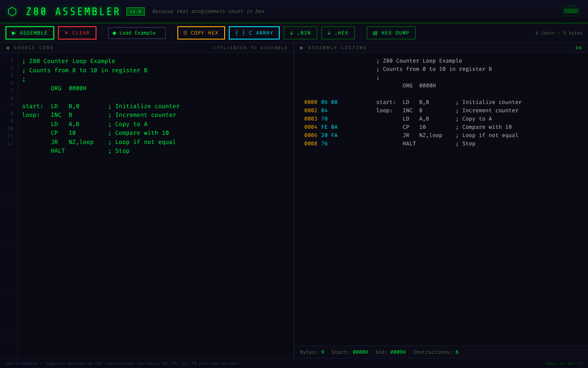Click '; Stop' comment in listing
The height and width of the screenshot is (368, 588).
[x=465, y=144]
